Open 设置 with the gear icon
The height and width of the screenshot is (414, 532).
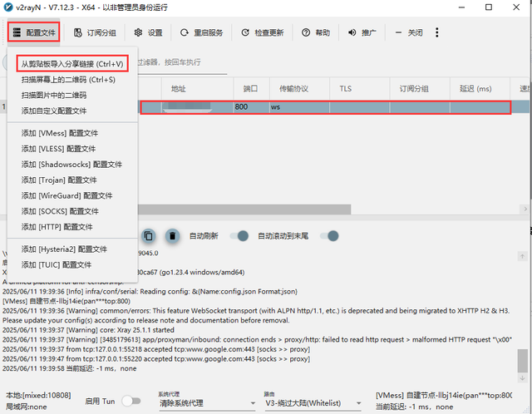148,33
